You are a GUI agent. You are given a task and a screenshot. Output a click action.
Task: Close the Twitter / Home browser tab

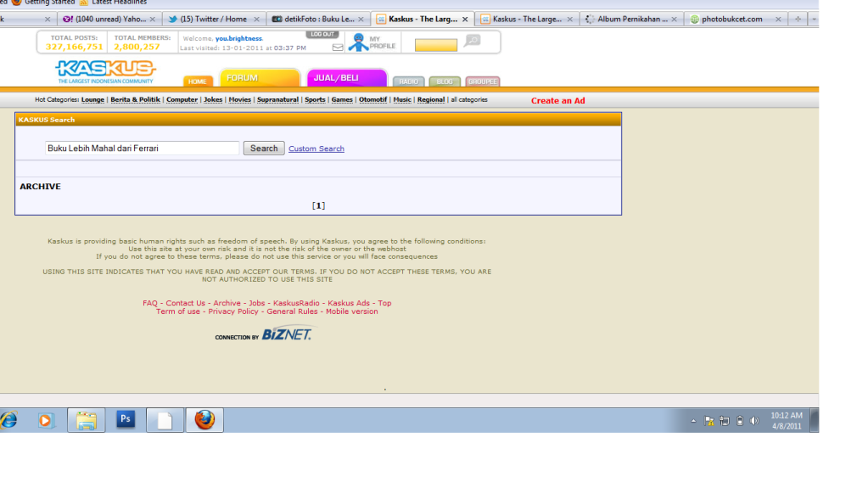point(256,20)
